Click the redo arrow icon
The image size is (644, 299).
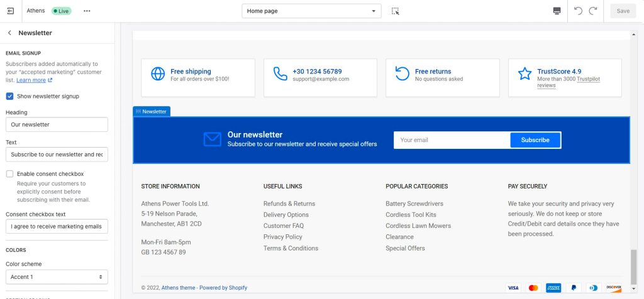592,11
